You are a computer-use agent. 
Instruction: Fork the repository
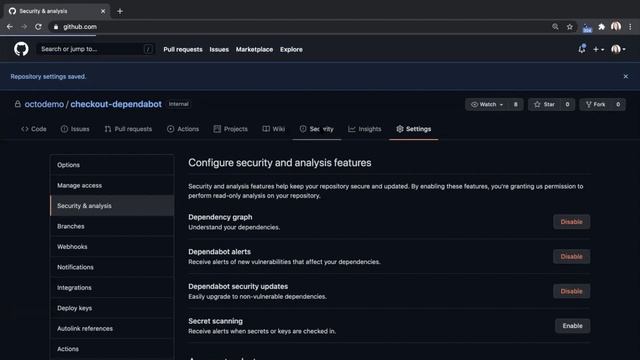click(596, 104)
